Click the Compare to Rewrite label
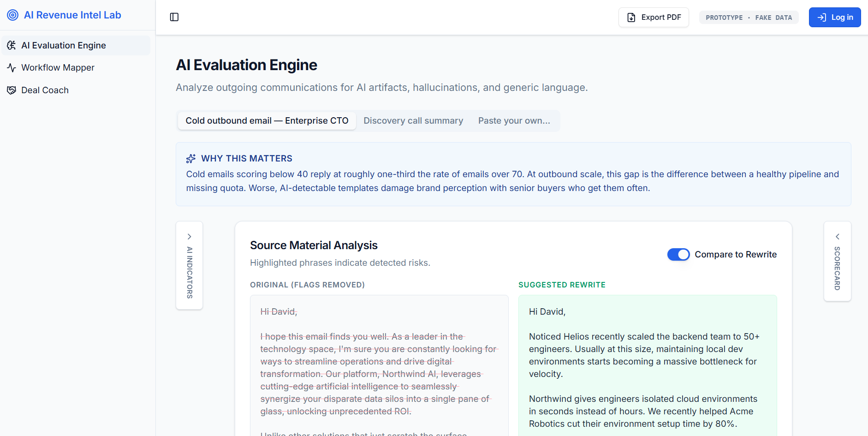The width and height of the screenshot is (868, 436). [x=736, y=255]
